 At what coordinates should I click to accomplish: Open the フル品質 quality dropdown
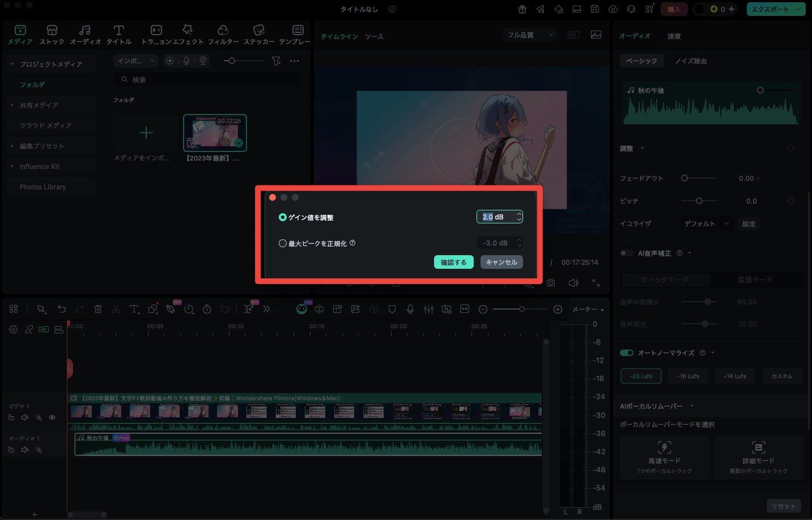coord(530,35)
